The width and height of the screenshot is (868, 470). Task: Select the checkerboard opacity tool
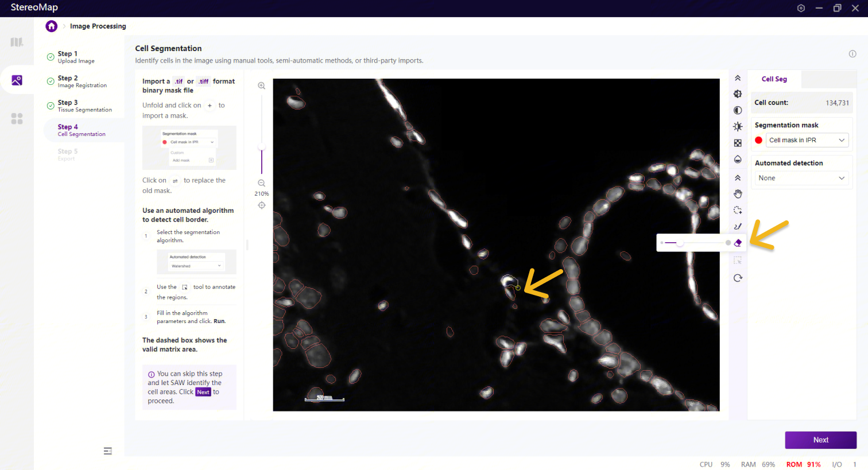pyautogui.click(x=738, y=143)
